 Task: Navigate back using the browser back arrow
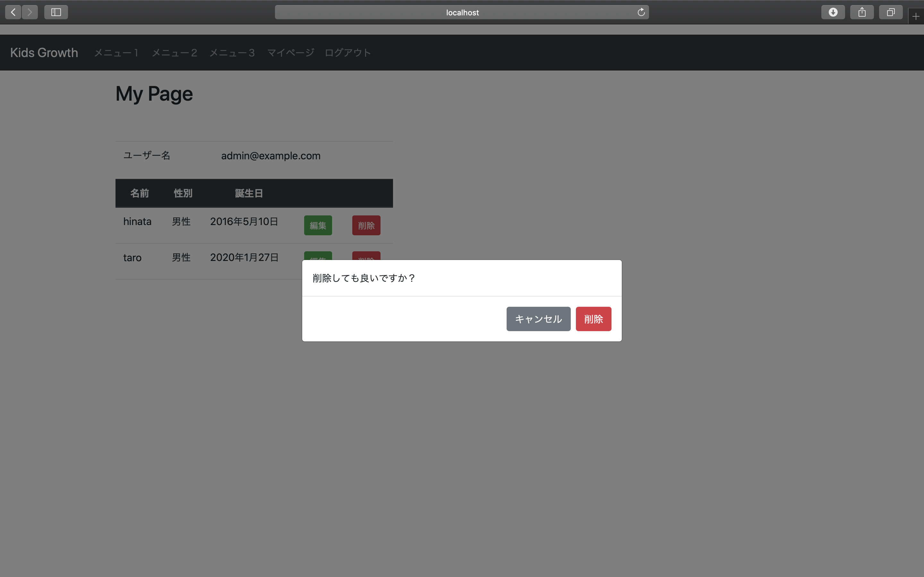coord(13,12)
